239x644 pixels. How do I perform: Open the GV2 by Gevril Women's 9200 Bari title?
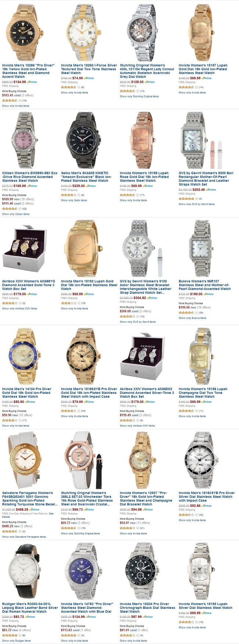206,179
